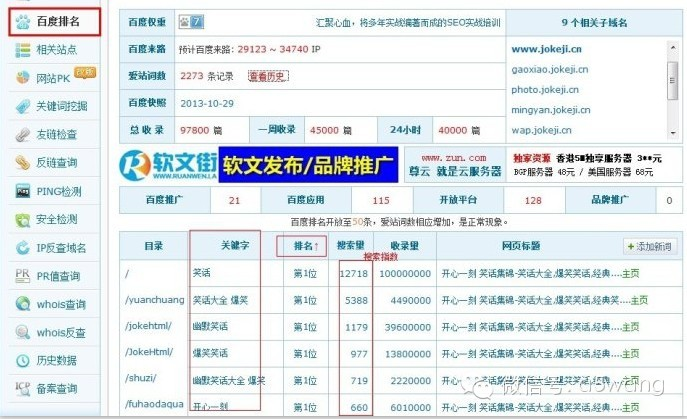This screenshot has height=419, width=687.
Task: Click the 软文街 advertisement banner
Action: pyautogui.click(x=259, y=165)
